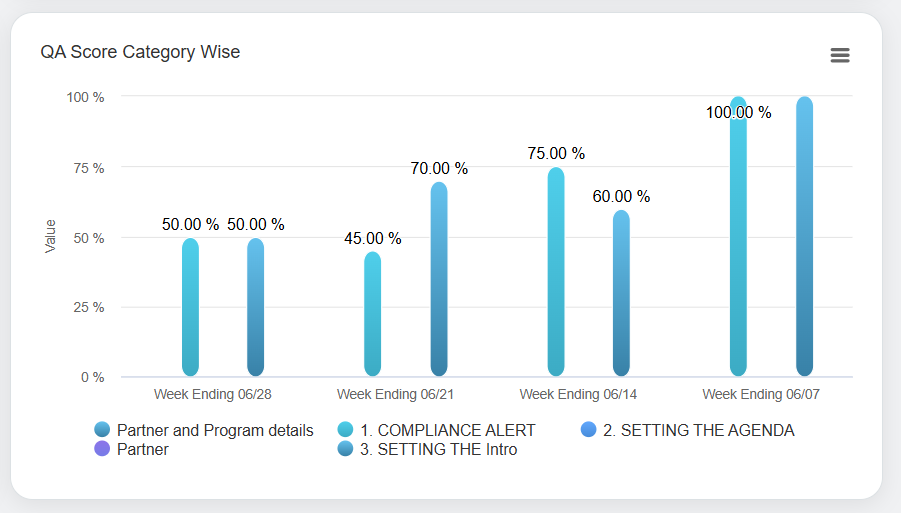Viewport: 901px width, 513px height.
Task: Toggle the 3. SETTING THE Intro series
Action: click(439, 450)
